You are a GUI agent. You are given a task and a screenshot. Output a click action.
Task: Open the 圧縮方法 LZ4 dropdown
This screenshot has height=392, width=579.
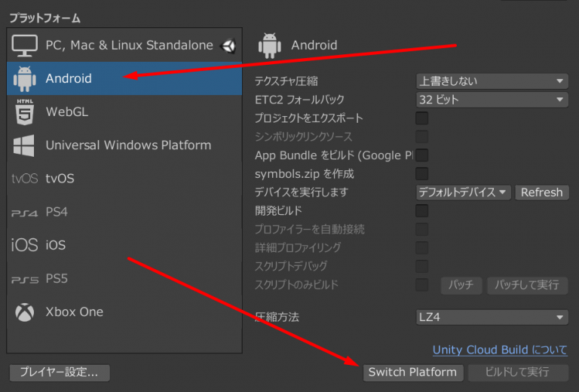[492, 317]
